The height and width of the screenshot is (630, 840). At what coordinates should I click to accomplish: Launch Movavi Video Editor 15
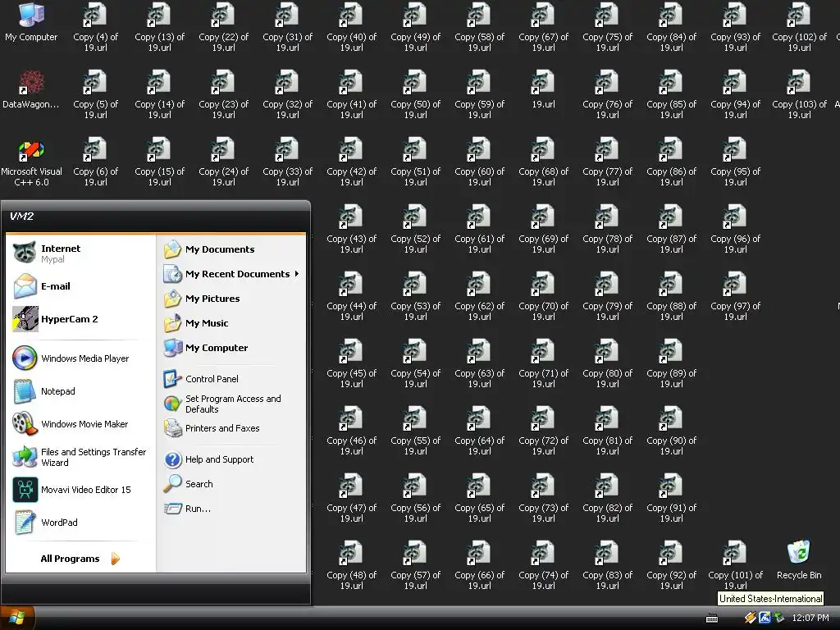(80, 490)
